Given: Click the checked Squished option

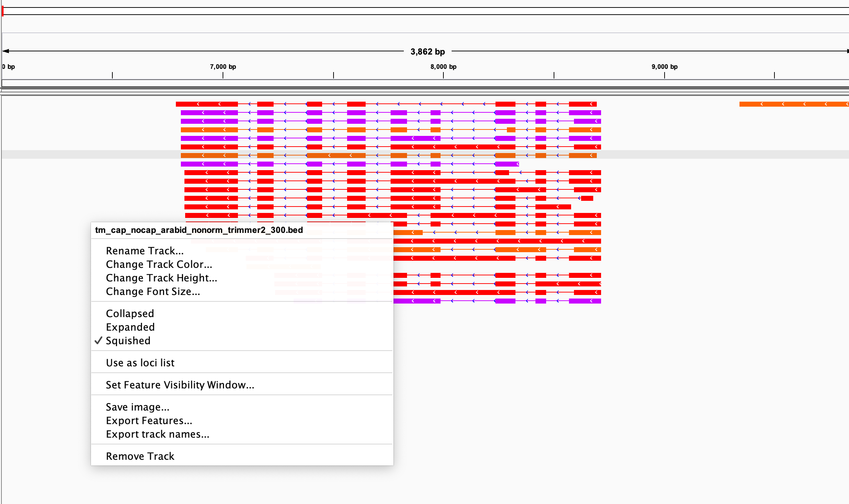Looking at the screenshot, I should (x=128, y=341).
